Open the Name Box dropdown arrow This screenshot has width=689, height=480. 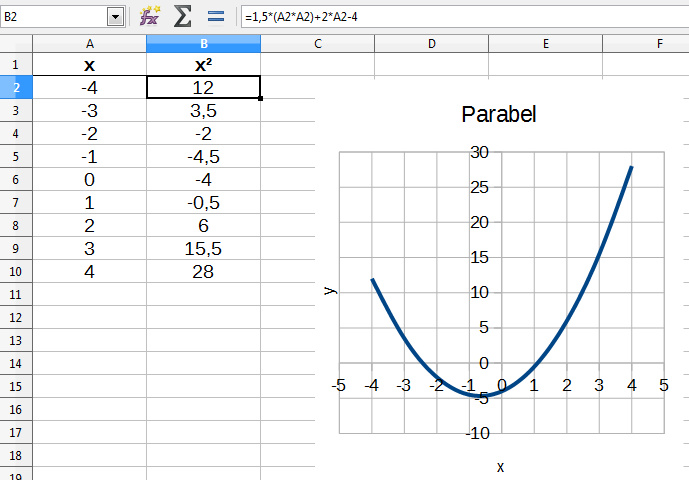click(x=115, y=17)
